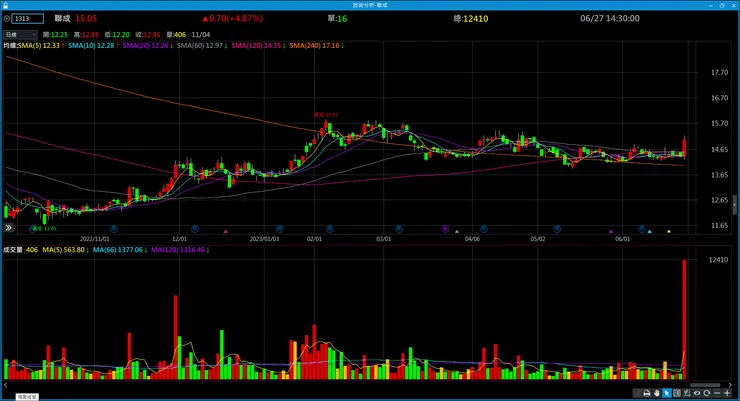This screenshot has height=401, width=740.
Task: Click the monthly marker after 2022/11/01
Action: click(x=114, y=229)
